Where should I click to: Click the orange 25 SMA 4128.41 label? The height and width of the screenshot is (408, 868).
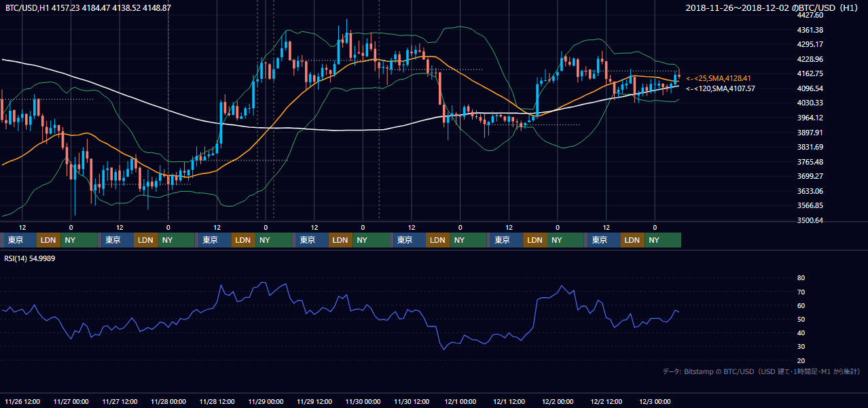pos(718,78)
